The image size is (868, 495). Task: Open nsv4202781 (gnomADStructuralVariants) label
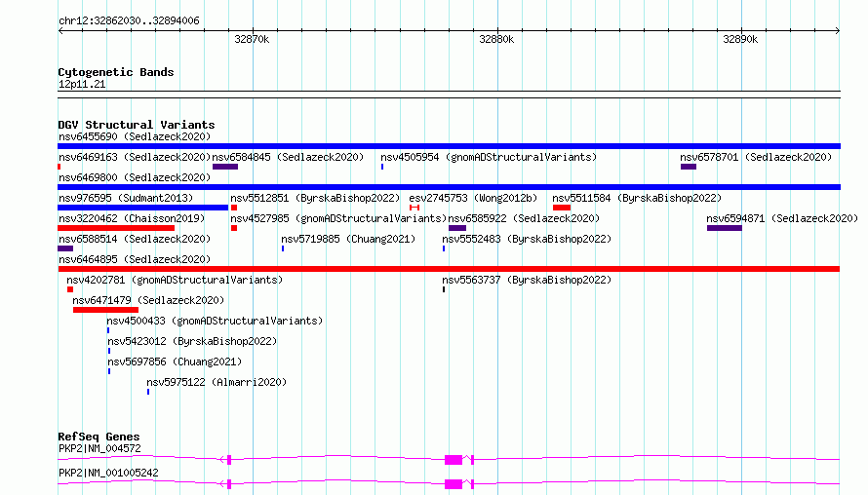(x=175, y=280)
